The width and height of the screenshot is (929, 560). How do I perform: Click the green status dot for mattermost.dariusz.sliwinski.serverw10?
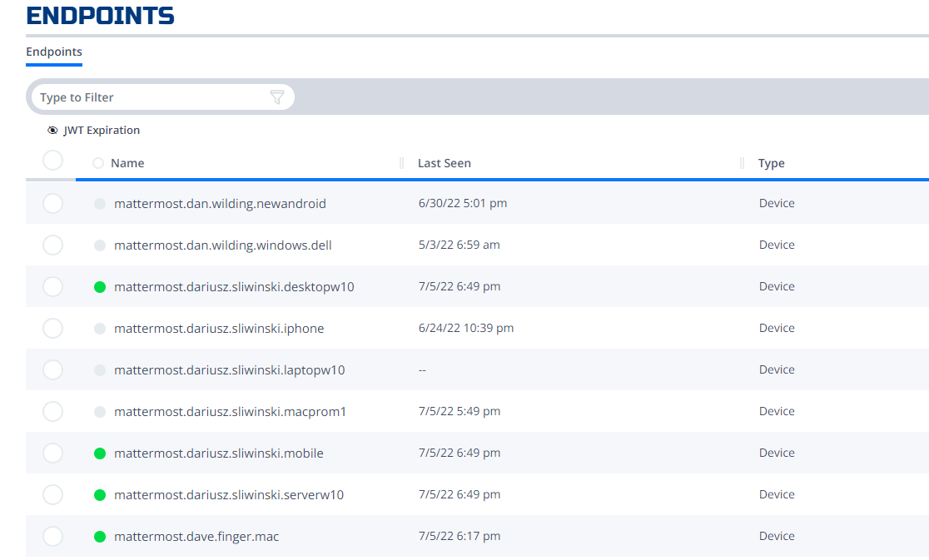[100, 495]
